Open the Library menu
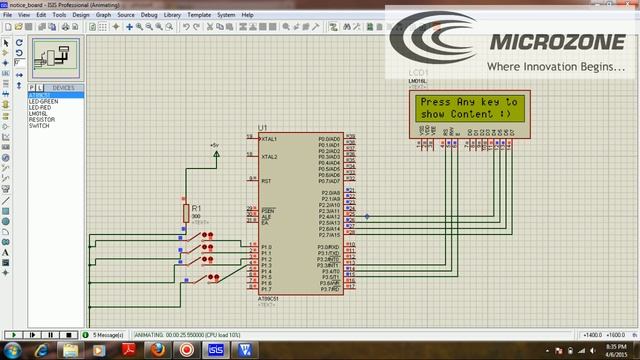 click(172, 15)
